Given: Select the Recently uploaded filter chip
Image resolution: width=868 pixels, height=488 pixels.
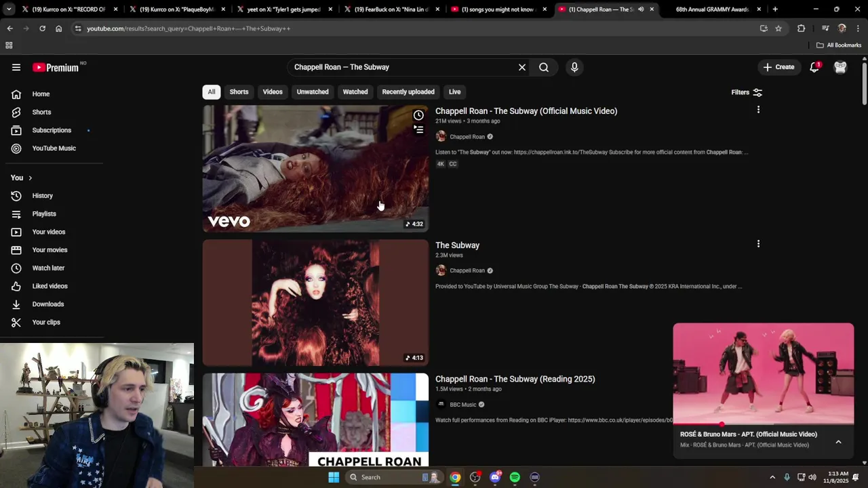Looking at the screenshot, I should point(408,92).
